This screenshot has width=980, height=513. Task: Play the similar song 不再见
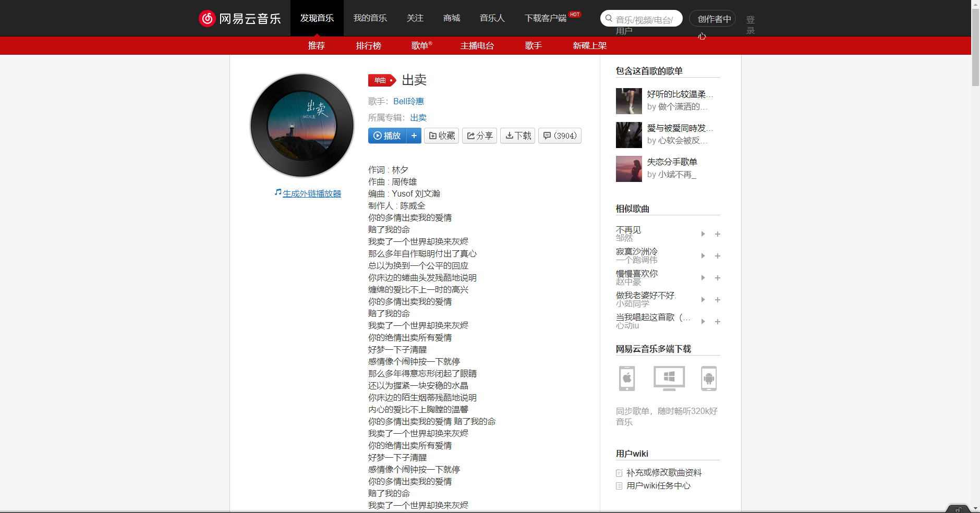(x=703, y=234)
